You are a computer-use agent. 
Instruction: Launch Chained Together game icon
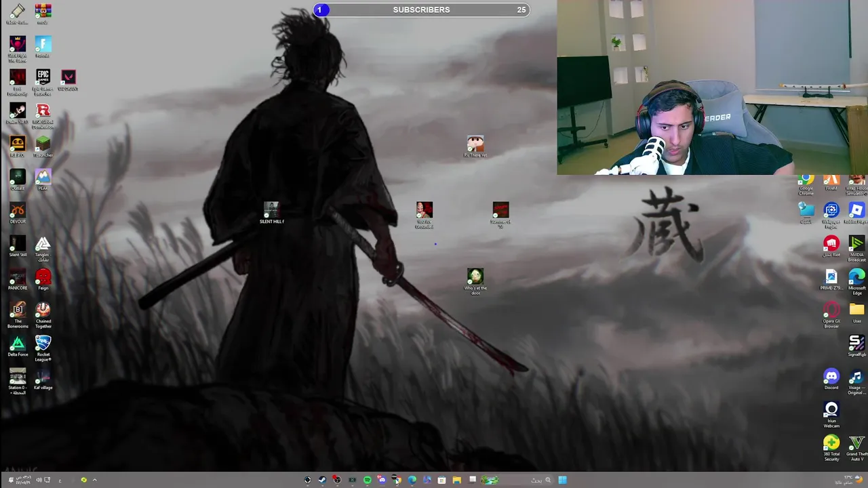click(x=43, y=314)
